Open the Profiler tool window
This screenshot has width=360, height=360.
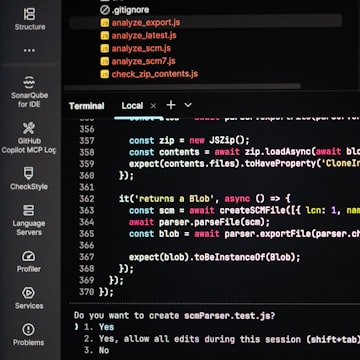[x=29, y=261]
